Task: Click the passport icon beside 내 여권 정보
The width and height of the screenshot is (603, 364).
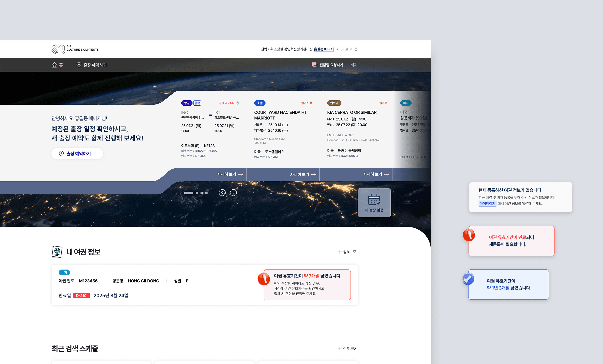Action: 57,251
